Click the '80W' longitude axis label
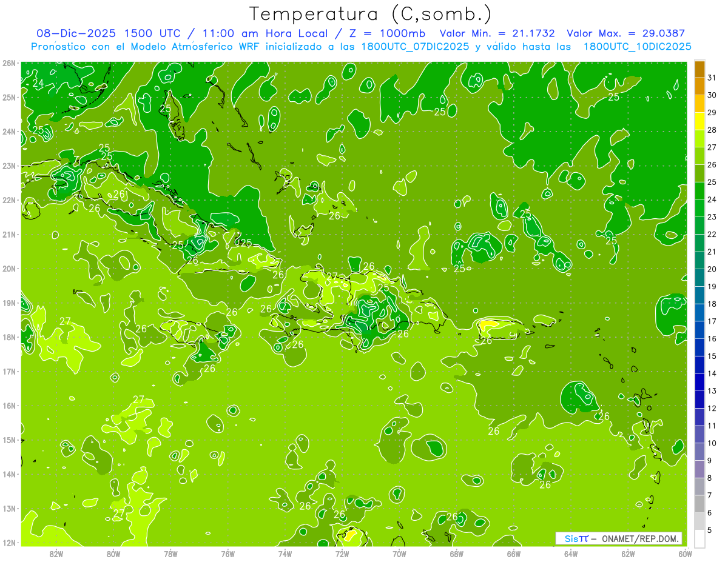728x562 pixels. tap(113, 554)
